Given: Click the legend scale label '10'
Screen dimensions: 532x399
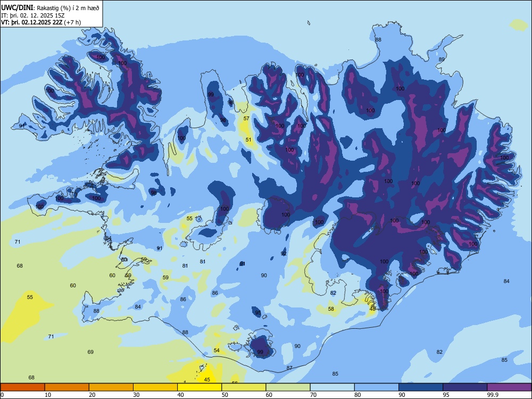Looking at the screenshot, I should [x=48, y=395].
